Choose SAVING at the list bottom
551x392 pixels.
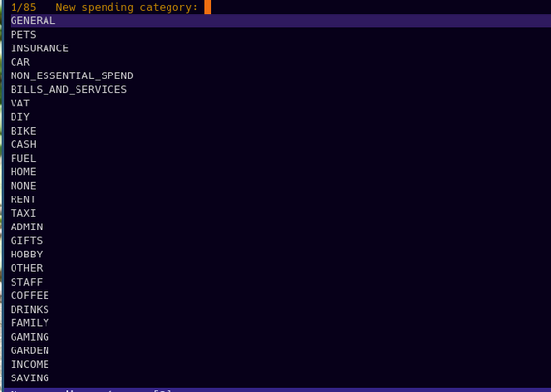(x=30, y=377)
